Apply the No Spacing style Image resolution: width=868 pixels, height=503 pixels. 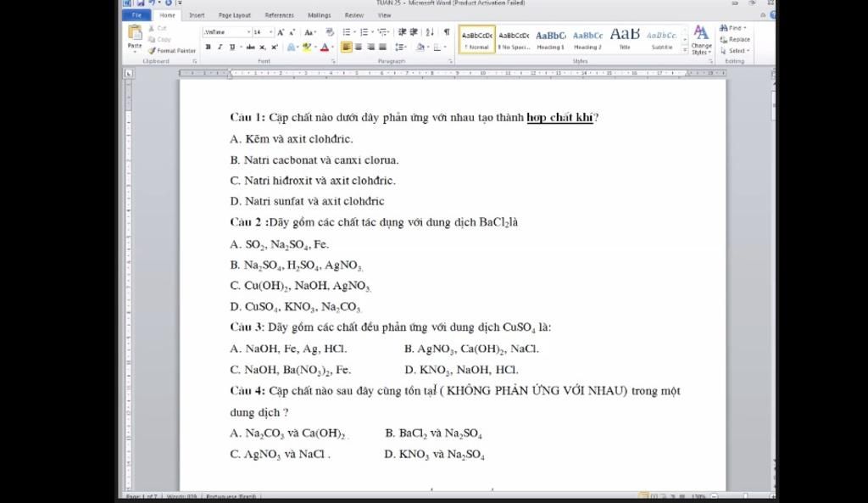514,40
